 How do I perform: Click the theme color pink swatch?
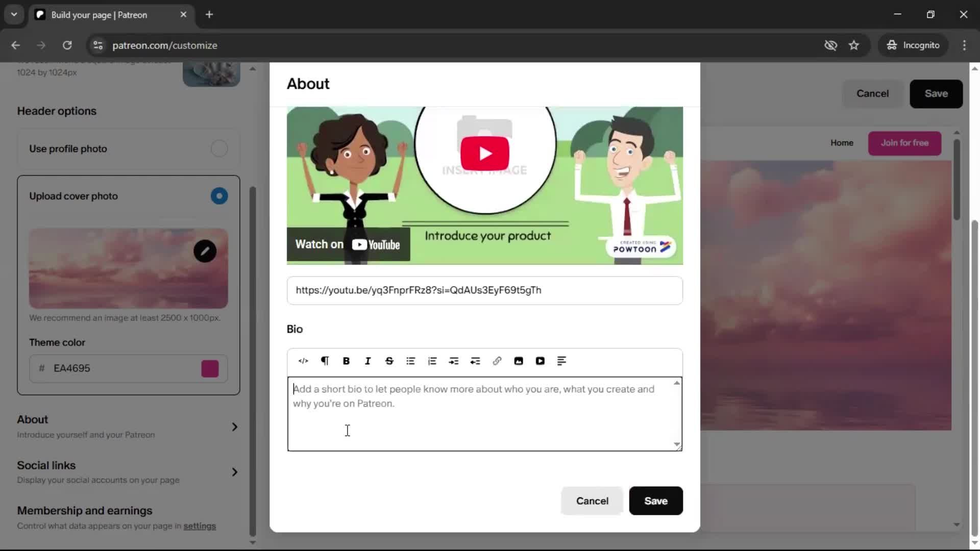210,369
